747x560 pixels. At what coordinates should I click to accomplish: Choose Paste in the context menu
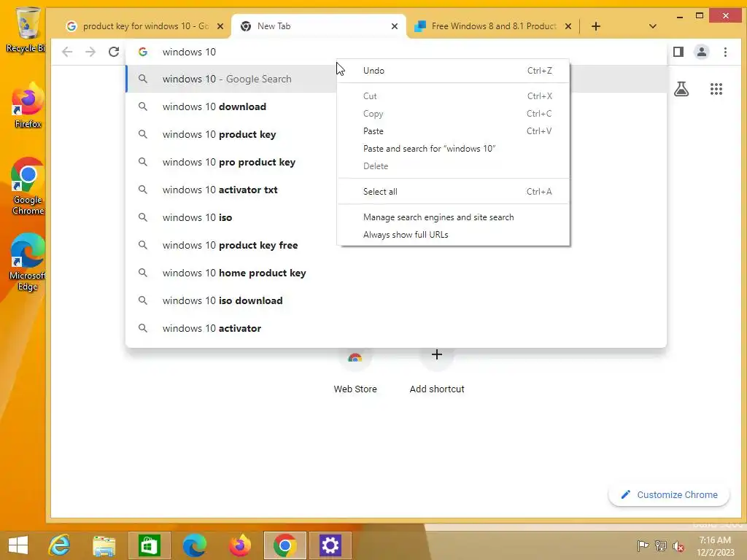click(453, 131)
